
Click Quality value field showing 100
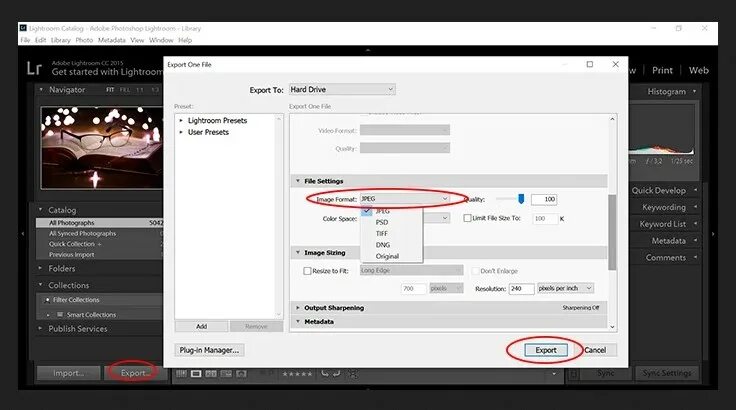(544, 199)
